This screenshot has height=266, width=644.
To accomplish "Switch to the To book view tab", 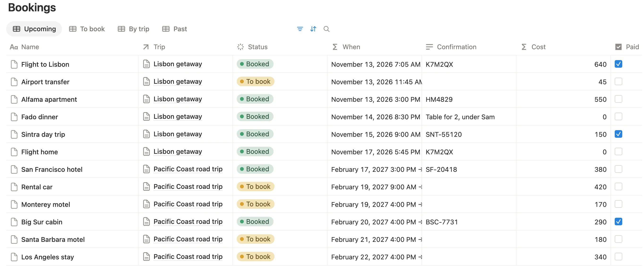I will point(87,29).
